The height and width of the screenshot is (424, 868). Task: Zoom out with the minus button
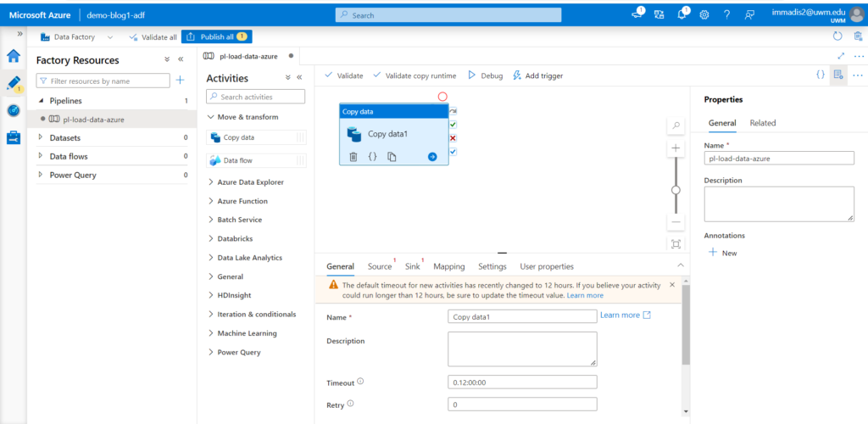click(x=676, y=222)
